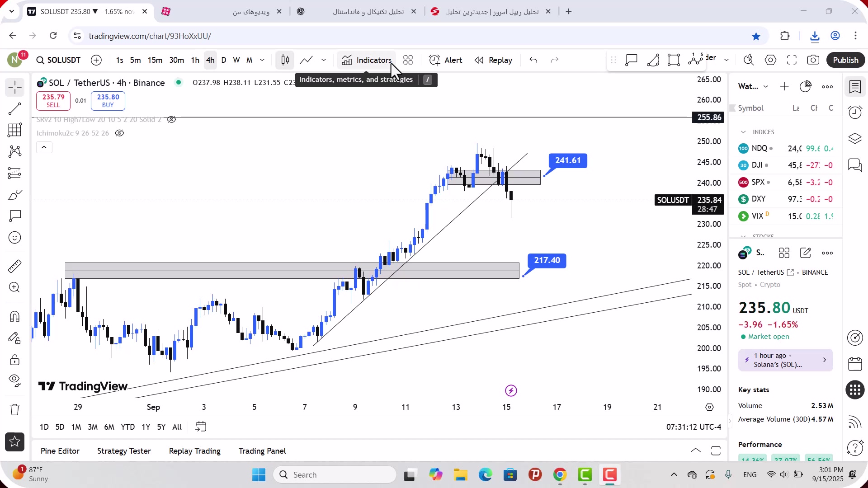Collapse the bottom panel chevron

(x=696, y=451)
